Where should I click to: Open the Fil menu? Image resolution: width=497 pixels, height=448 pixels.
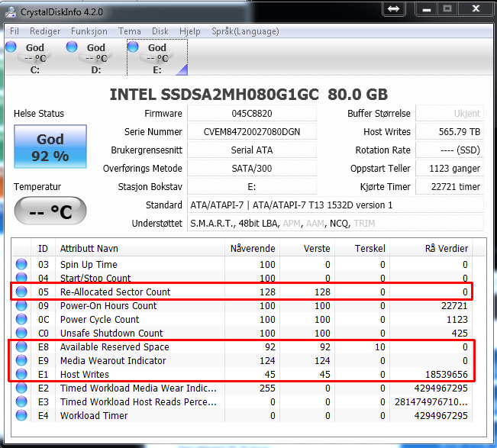15,31
